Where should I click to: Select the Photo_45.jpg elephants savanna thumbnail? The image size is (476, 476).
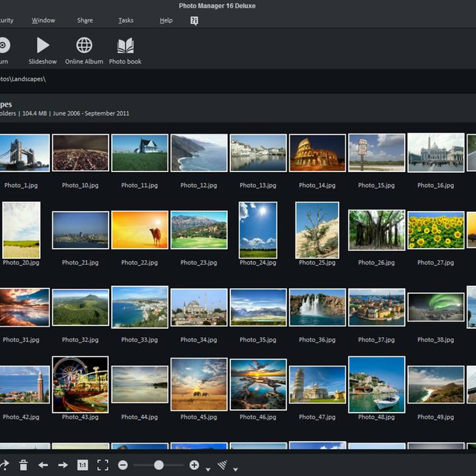click(199, 385)
